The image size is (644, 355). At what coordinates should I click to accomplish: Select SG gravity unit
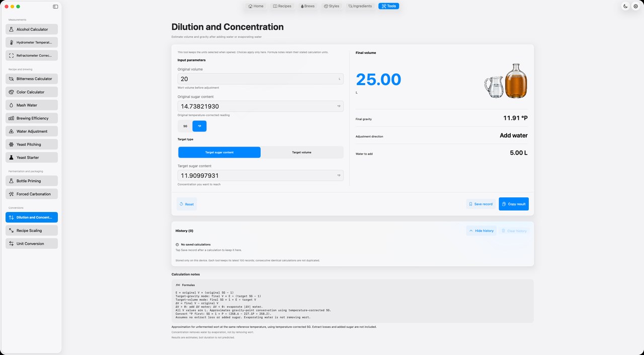(185, 126)
